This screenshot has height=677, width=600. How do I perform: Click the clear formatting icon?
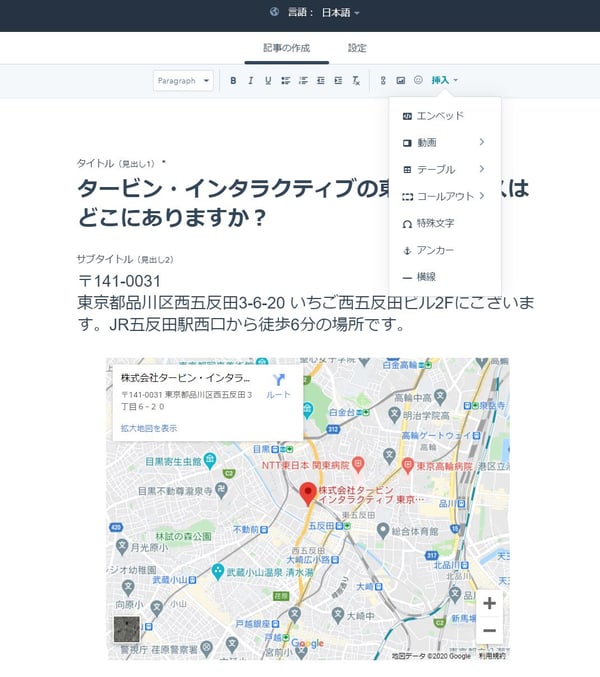[355, 80]
